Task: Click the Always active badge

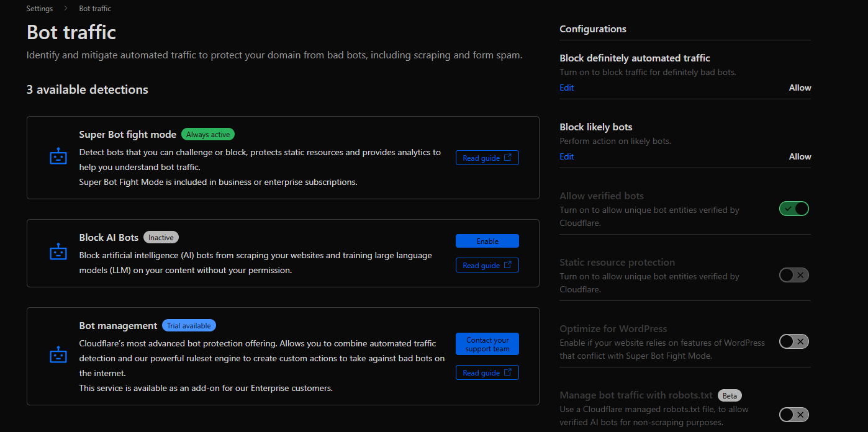Action: [x=208, y=134]
